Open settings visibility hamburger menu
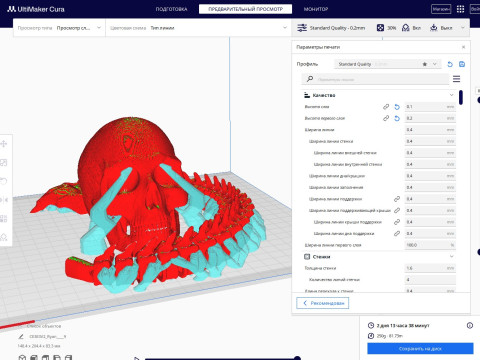Image resolution: width=480 pixels, height=360 pixels. tap(457, 79)
